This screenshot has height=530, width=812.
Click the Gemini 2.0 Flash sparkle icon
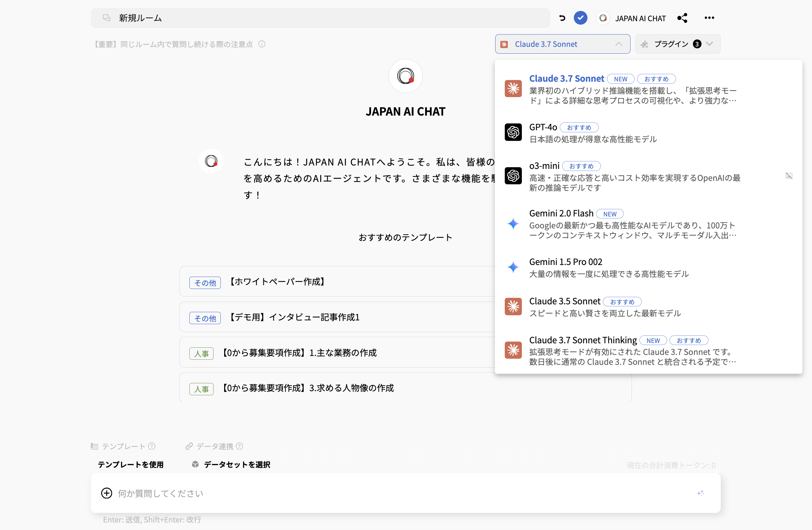tap(513, 224)
